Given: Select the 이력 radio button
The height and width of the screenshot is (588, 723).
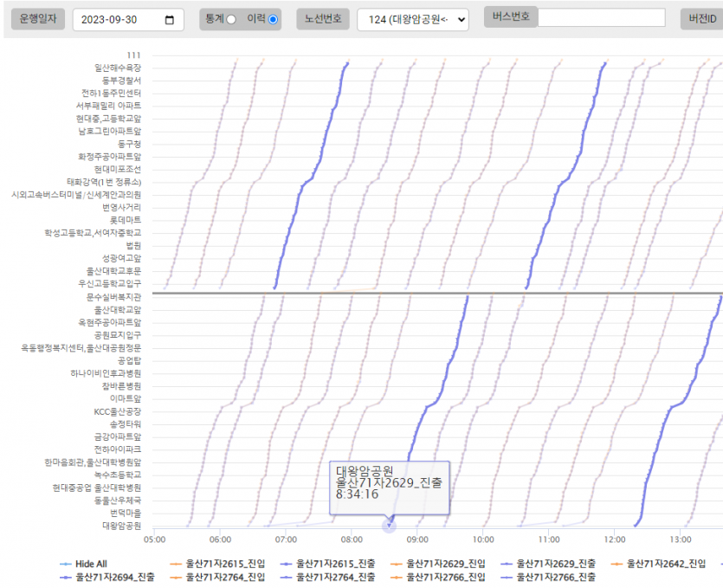Looking at the screenshot, I should coord(274,20).
